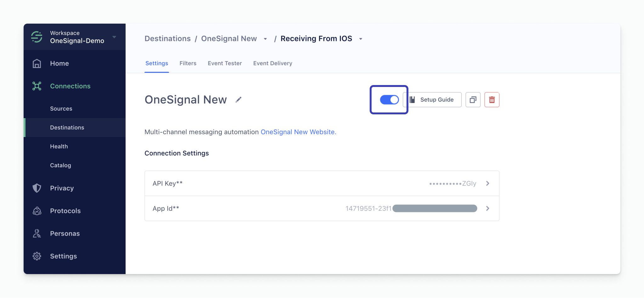Click the Privacy shield icon
Image resolution: width=644 pixels, height=298 pixels.
37,188
